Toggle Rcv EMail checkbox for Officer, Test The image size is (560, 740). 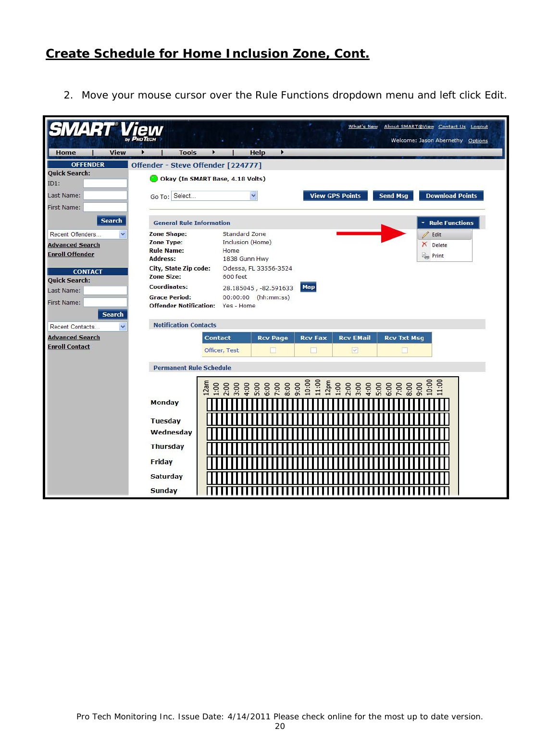355,350
